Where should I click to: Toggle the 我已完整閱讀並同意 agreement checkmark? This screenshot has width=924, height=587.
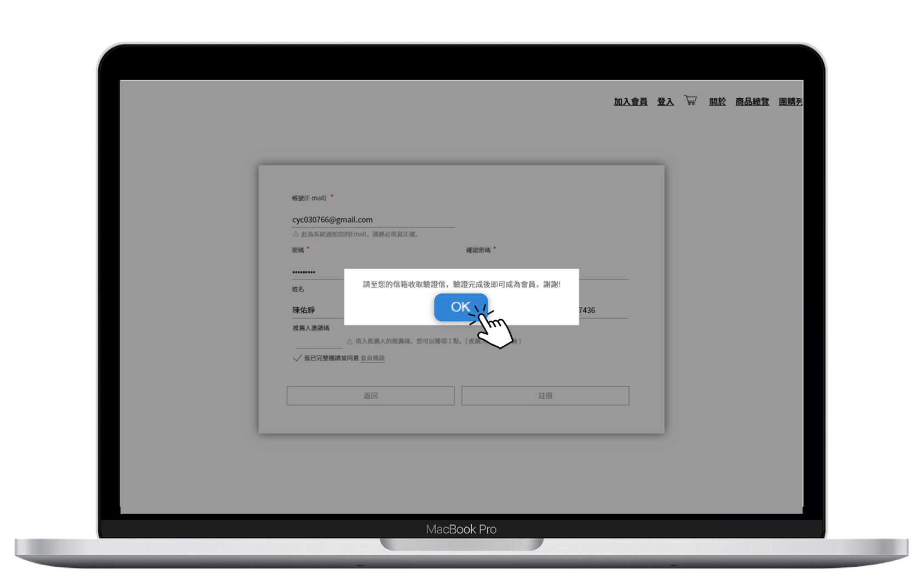coord(297,358)
